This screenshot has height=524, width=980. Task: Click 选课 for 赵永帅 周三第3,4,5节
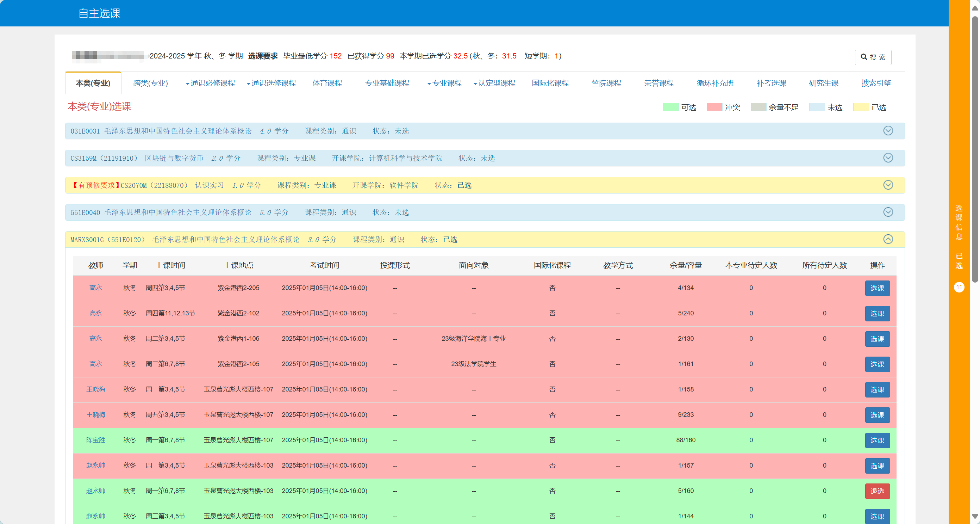click(877, 516)
